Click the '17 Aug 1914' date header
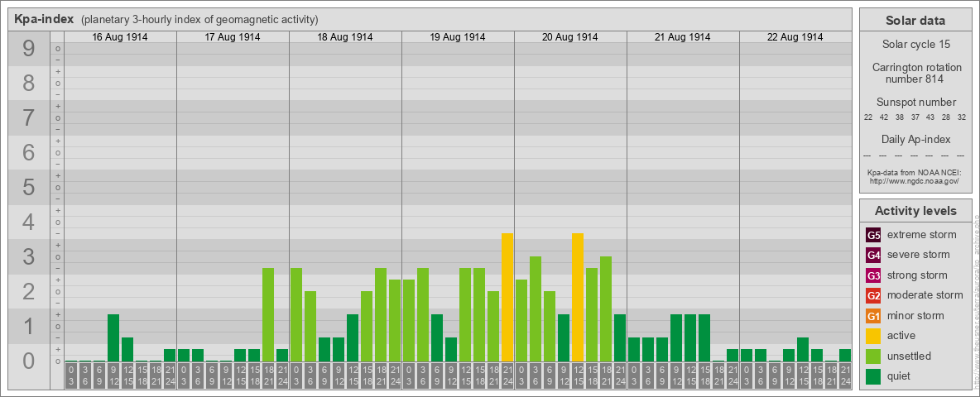Image resolution: width=980 pixels, height=397 pixels. (233, 37)
